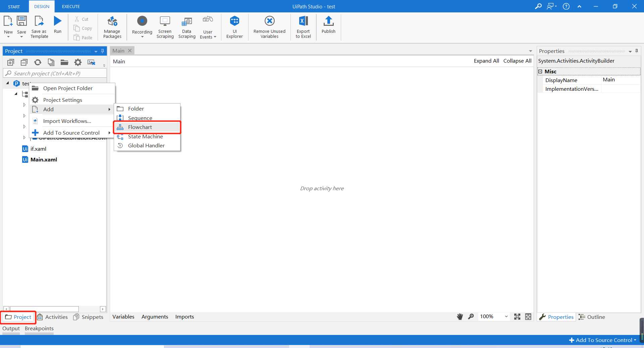The image size is (644, 348).
Task: Open the Arguments panel
Action: pyautogui.click(x=155, y=317)
